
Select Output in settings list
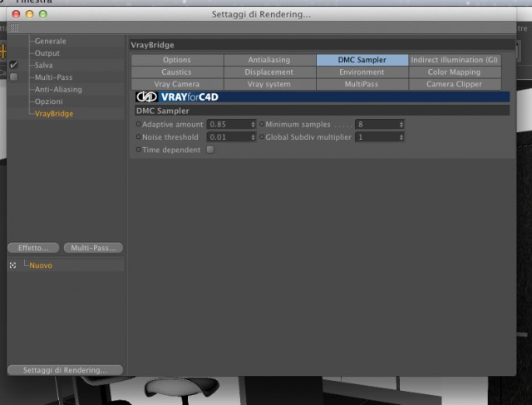[x=47, y=53]
